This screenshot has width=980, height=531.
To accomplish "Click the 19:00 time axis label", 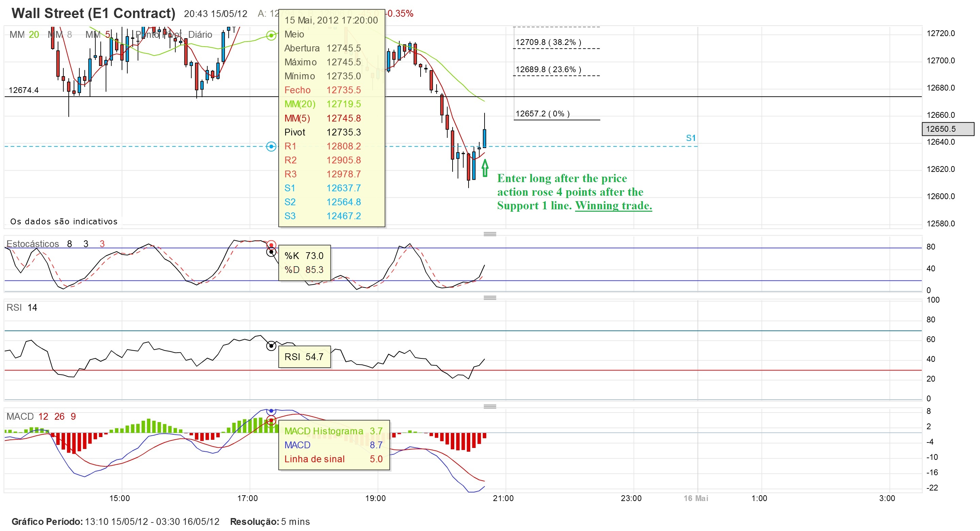I will pyautogui.click(x=375, y=498).
